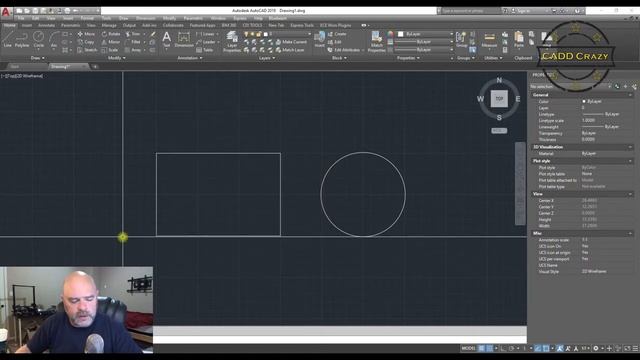Expand the Properties ribbon panel
This screenshot has height=360, width=640.
click(408, 58)
